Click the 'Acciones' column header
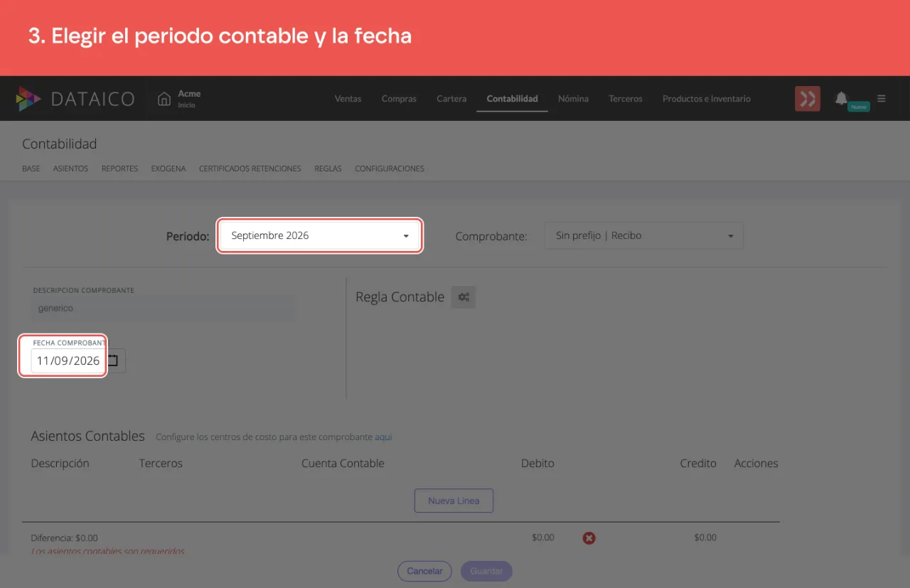The width and height of the screenshot is (910, 588). [756, 464]
